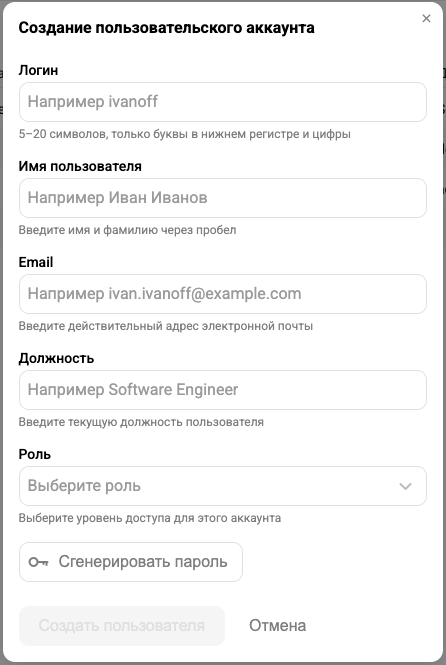Click the Имя пользователя label

click(x=80, y=166)
